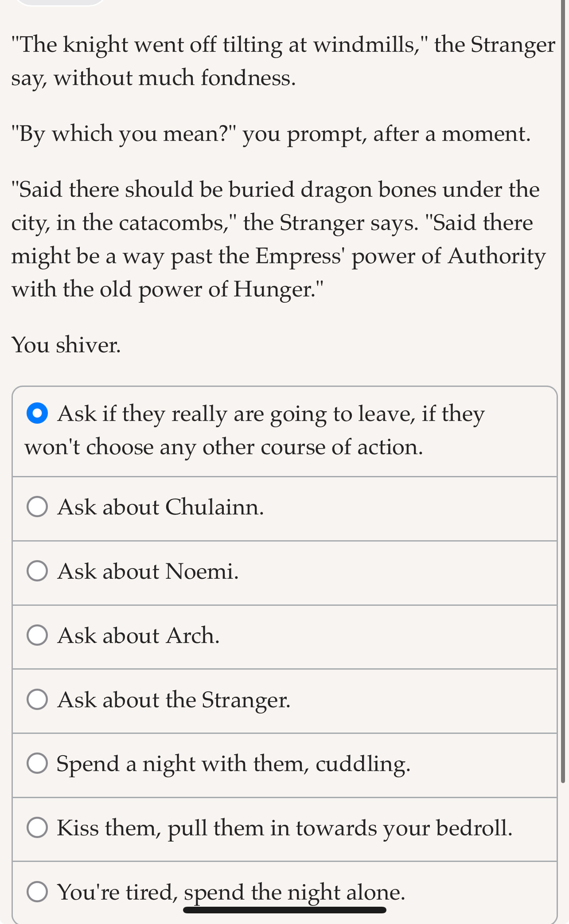The height and width of the screenshot is (924, 569).
Task: Tap 'Kiss them, pull them in' option text
Action: click(x=284, y=827)
